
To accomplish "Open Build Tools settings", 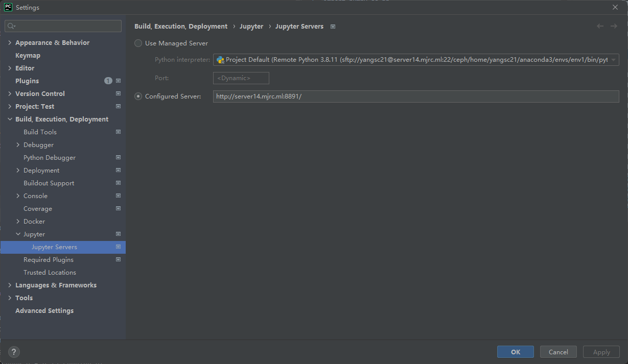I will pos(40,132).
